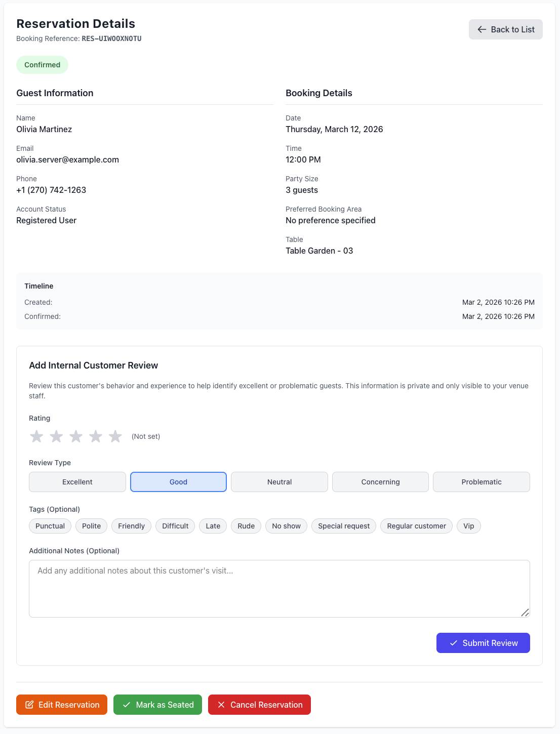Click the pencil icon on Edit Reservation
The width and height of the screenshot is (560, 734).
(x=29, y=704)
